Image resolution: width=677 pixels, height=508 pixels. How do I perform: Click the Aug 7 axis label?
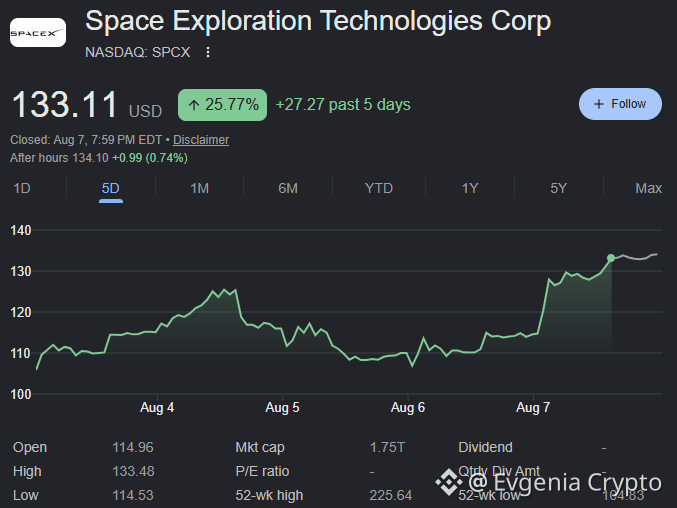tap(533, 407)
